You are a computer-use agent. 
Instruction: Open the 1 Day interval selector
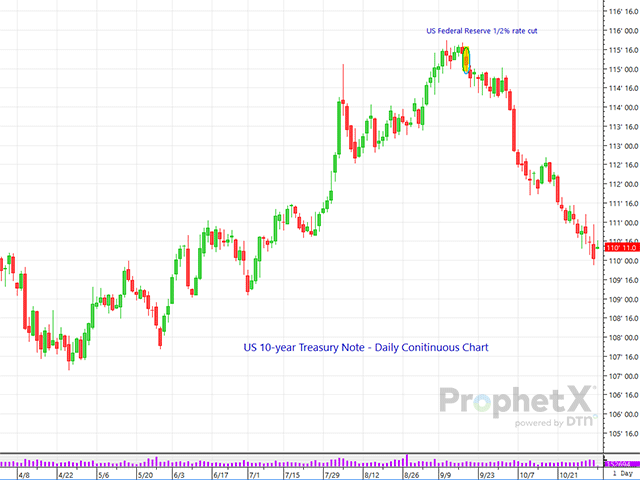[620, 474]
